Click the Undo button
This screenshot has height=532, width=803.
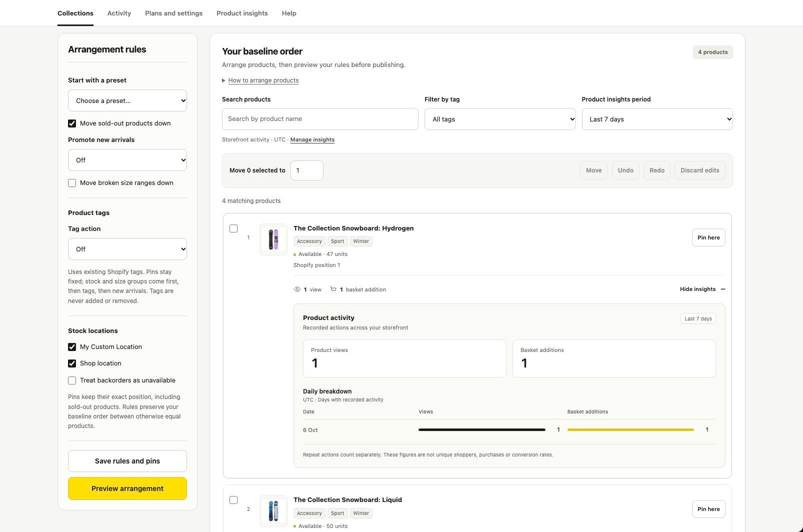[625, 170]
